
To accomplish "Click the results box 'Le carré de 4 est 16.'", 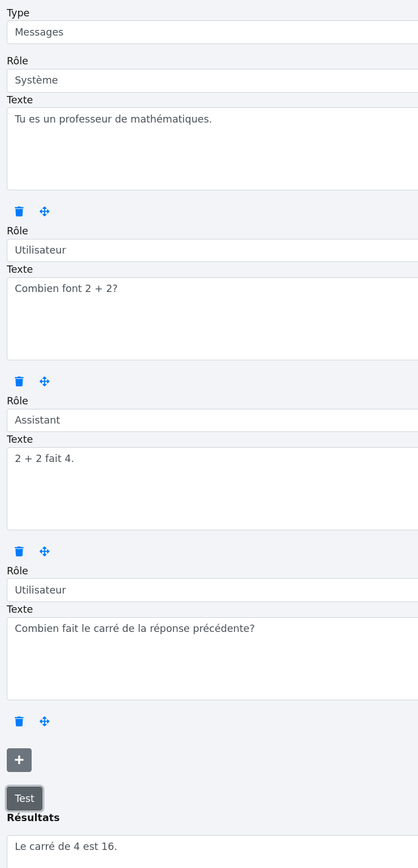I will (212, 850).
